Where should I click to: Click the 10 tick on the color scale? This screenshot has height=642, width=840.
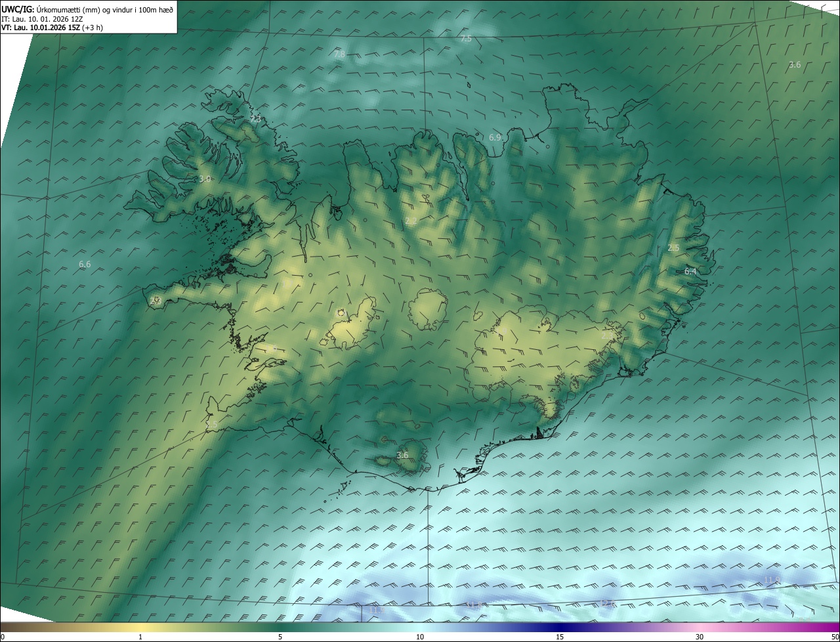(x=420, y=637)
